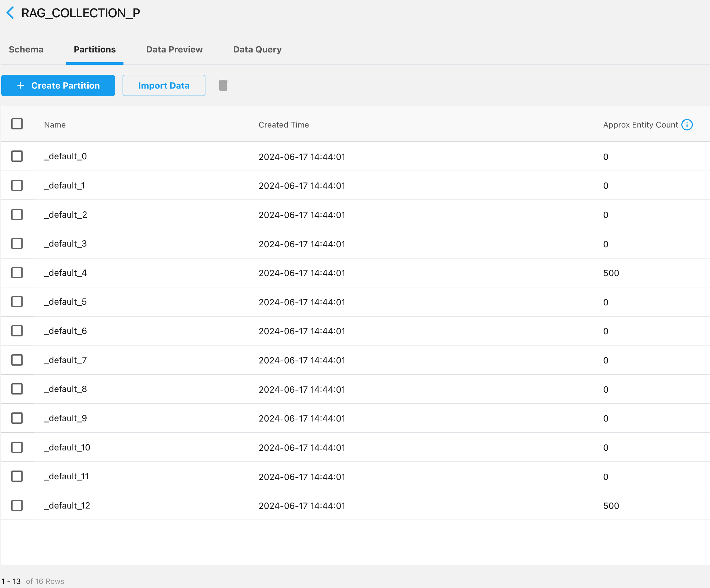Select the Partitions tab
Image resolution: width=710 pixels, height=588 pixels.
click(x=95, y=49)
